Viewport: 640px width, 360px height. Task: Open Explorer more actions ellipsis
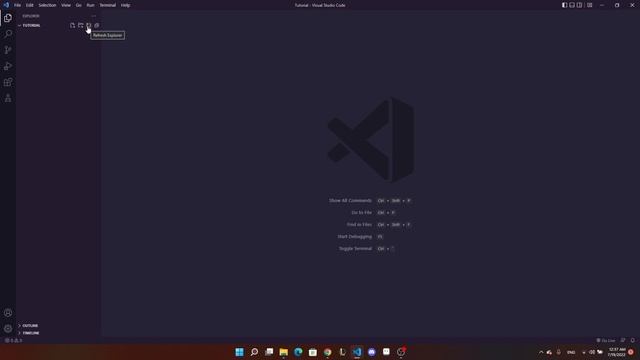click(93, 16)
